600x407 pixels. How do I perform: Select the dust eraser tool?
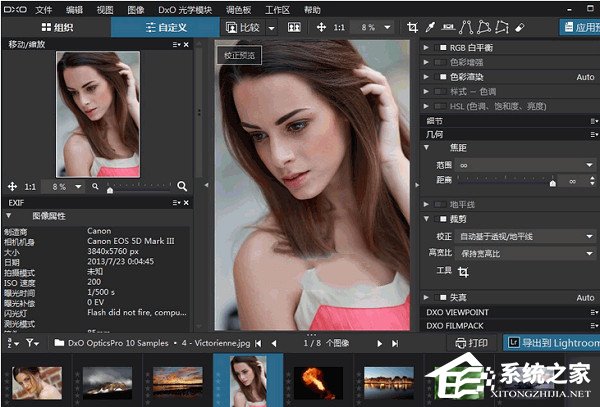(519, 28)
